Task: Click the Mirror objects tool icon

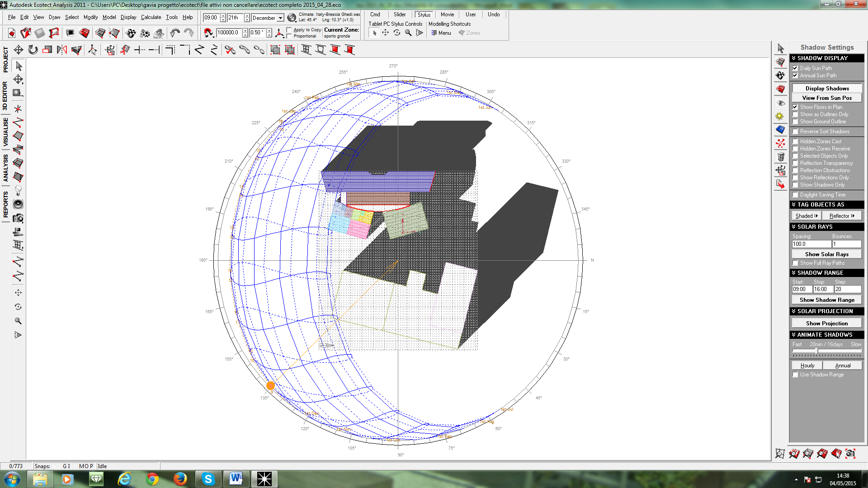Action: [62, 50]
